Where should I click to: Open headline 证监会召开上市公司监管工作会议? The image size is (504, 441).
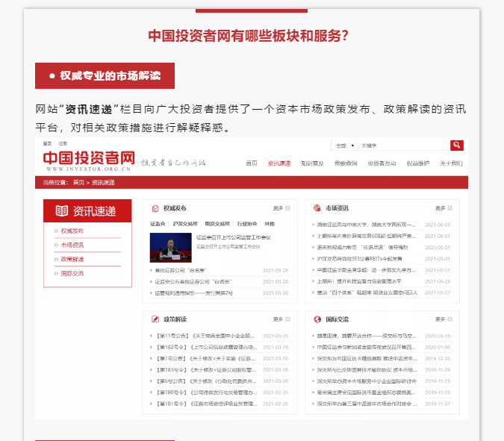[234, 237]
